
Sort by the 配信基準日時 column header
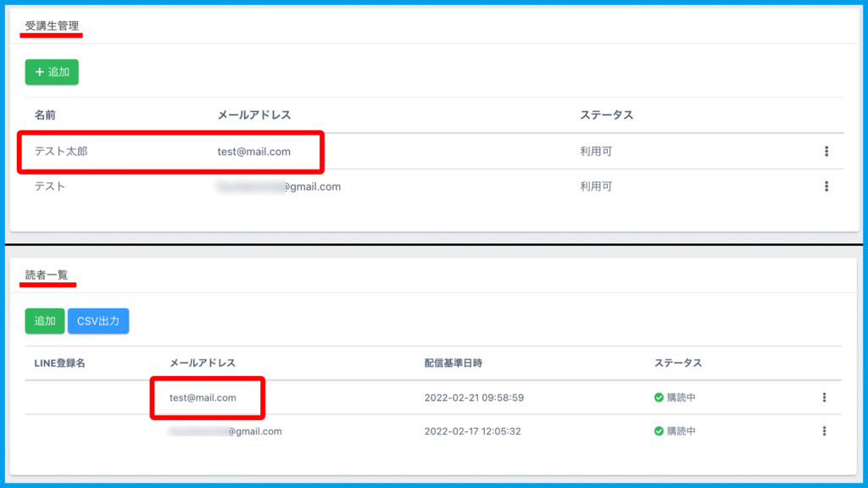pos(453,363)
